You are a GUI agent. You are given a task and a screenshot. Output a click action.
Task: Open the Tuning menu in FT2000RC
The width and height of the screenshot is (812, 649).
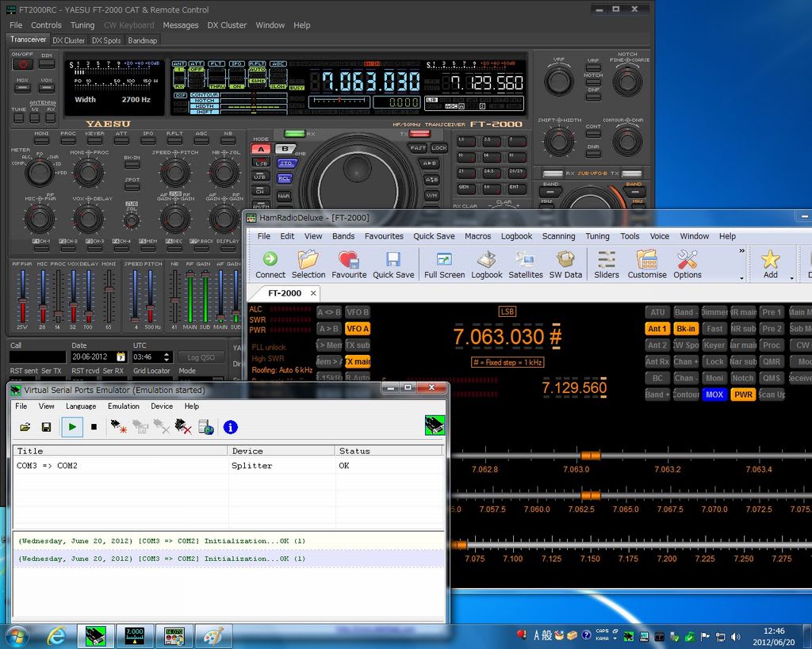(82, 25)
